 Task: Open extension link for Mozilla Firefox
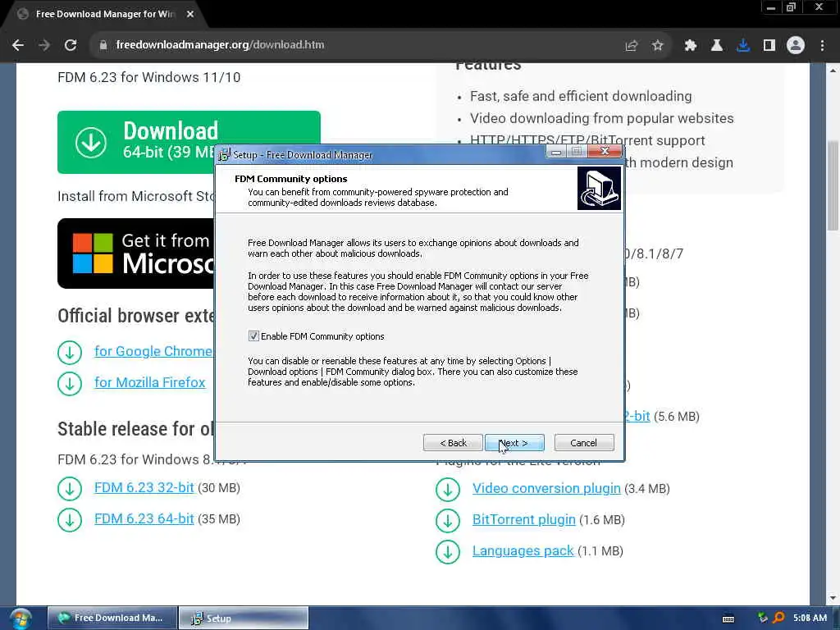pyautogui.click(x=150, y=382)
